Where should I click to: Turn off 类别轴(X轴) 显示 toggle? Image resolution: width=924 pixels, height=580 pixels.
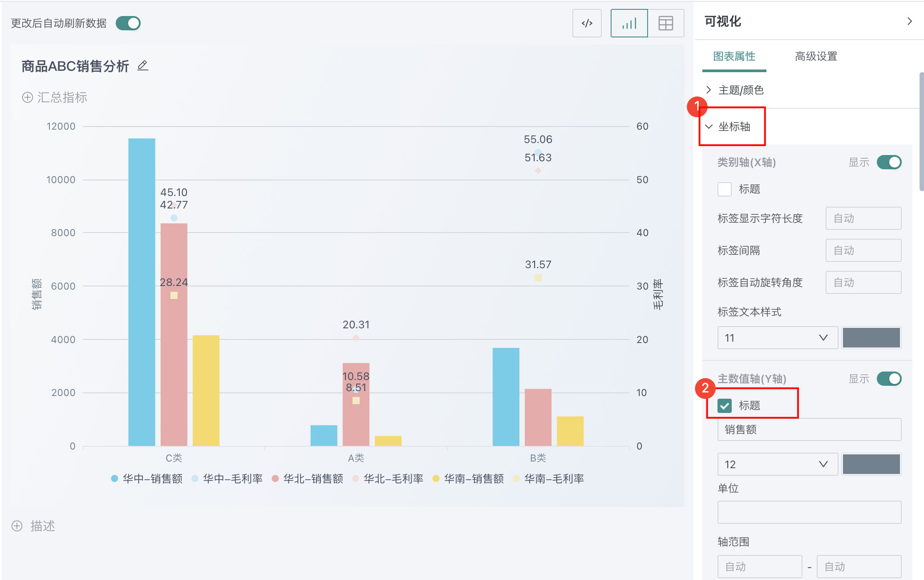click(889, 162)
